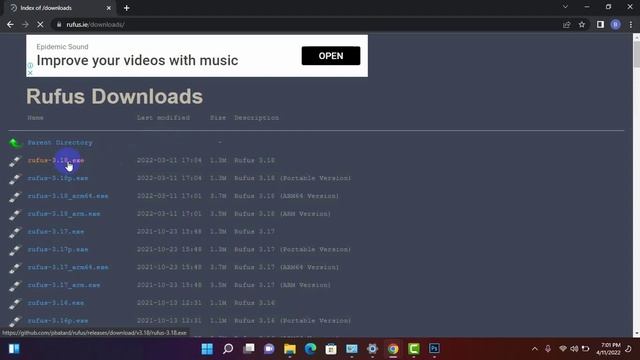Select the Index of /downloads tab
The height and width of the screenshot is (360, 640).
(61, 8)
